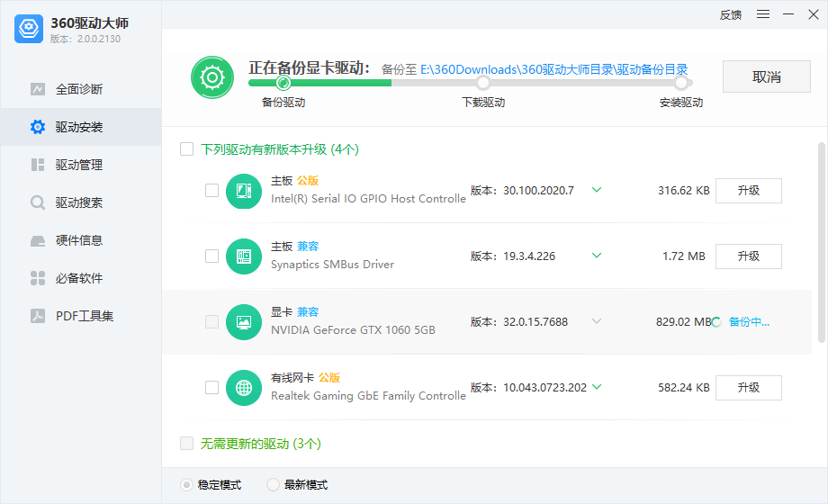828x504 pixels.
Task: Click the 829.02 MB size value
Action: [683, 321]
